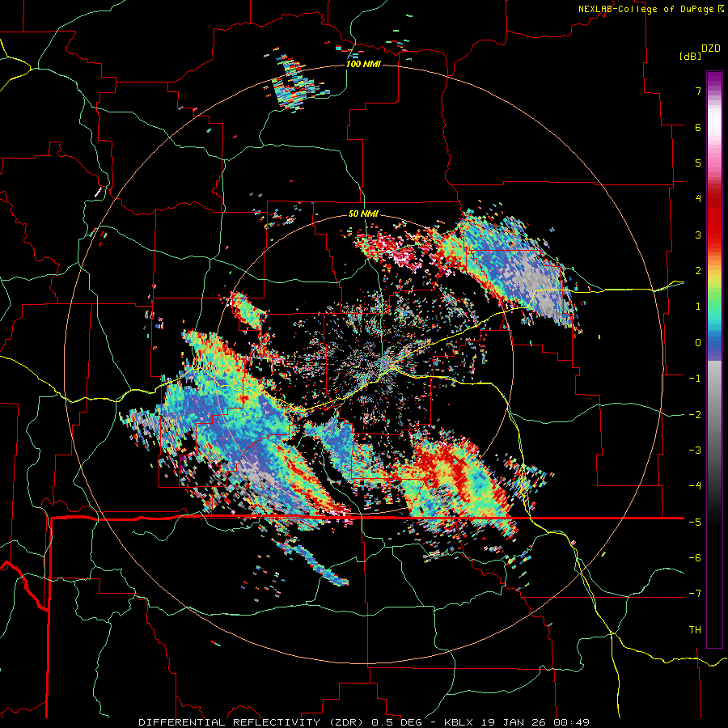This screenshot has height=728, width=728.
Task: Click the 19 JAN 26 date in caption
Action: pyautogui.click(x=513, y=722)
